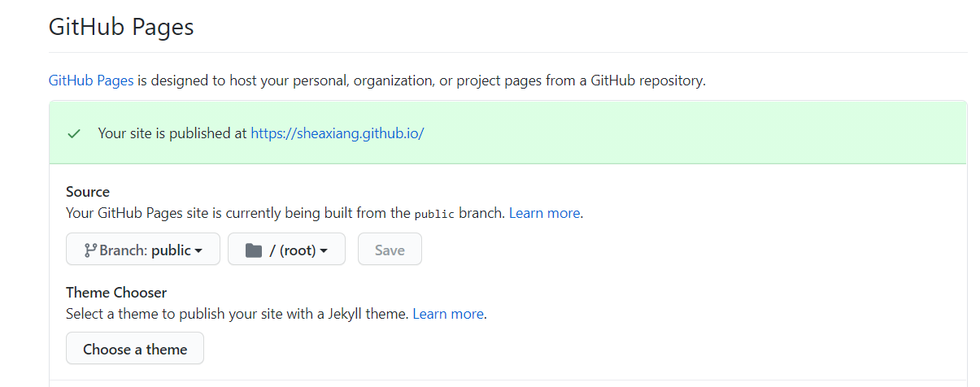Click the GitHub Pages heading

tap(121, 27)
